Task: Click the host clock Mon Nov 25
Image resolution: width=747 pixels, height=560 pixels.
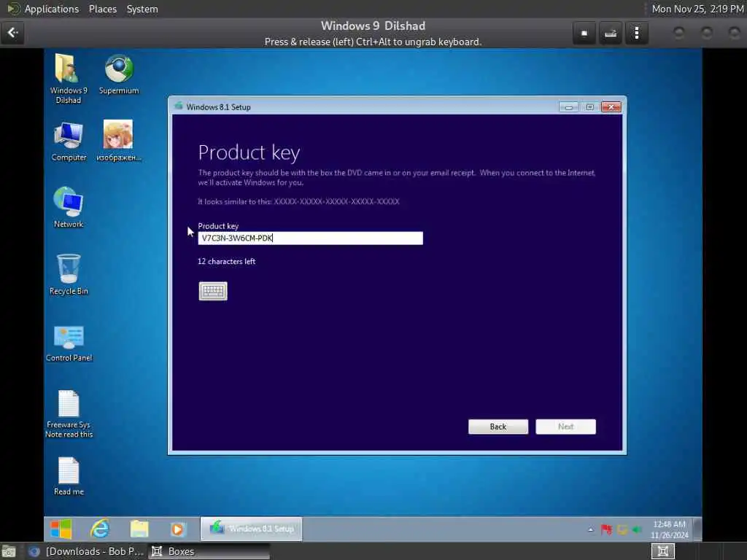Action: tap(697, 9)
